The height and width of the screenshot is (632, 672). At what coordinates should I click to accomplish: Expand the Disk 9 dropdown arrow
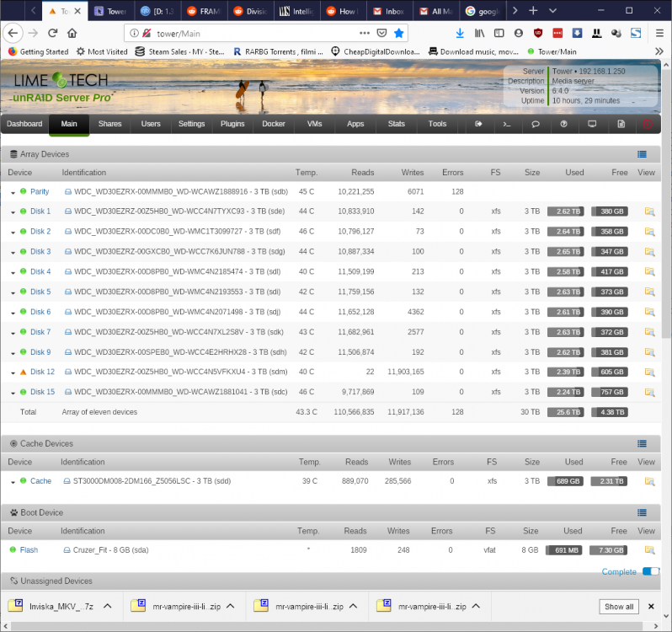(13, 354)
